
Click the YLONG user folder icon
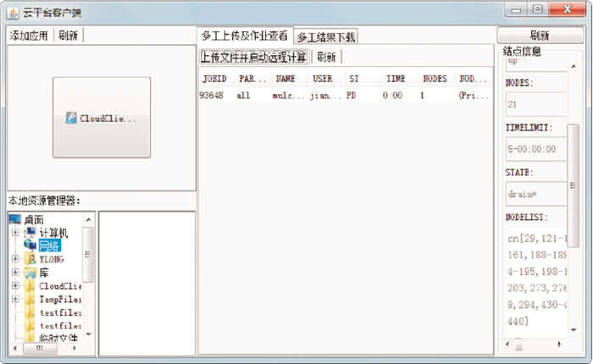tap(30, 259)
